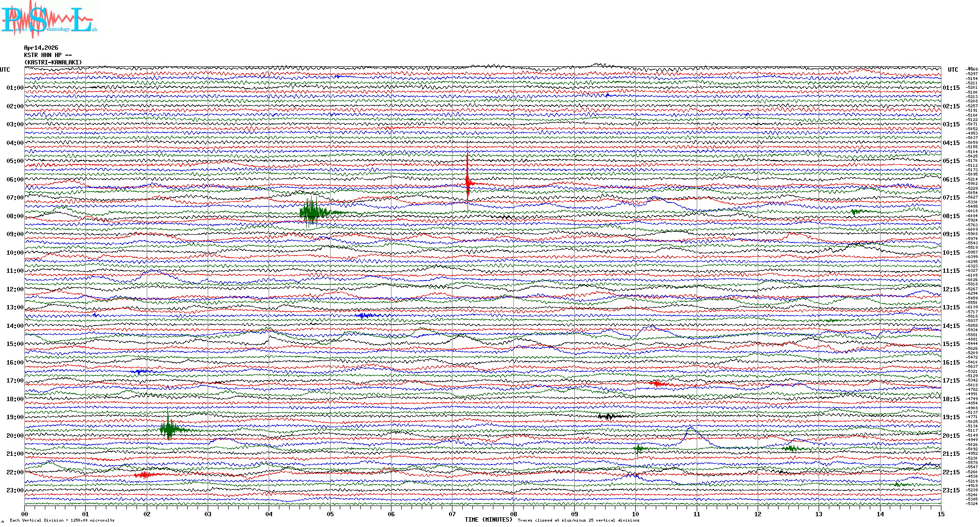Click the right 16:15 time label
This screenshot has height=527, width=980.
click(951, 363)
